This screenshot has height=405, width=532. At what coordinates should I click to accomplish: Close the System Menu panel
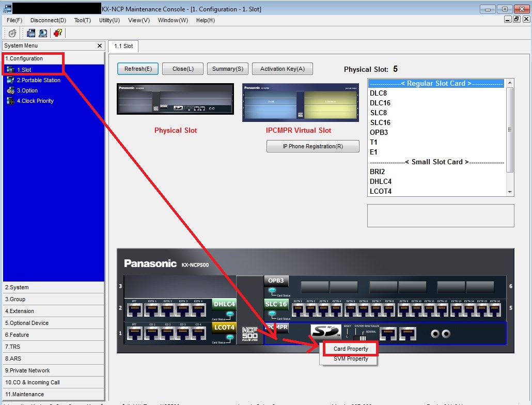tap(99, 45)
